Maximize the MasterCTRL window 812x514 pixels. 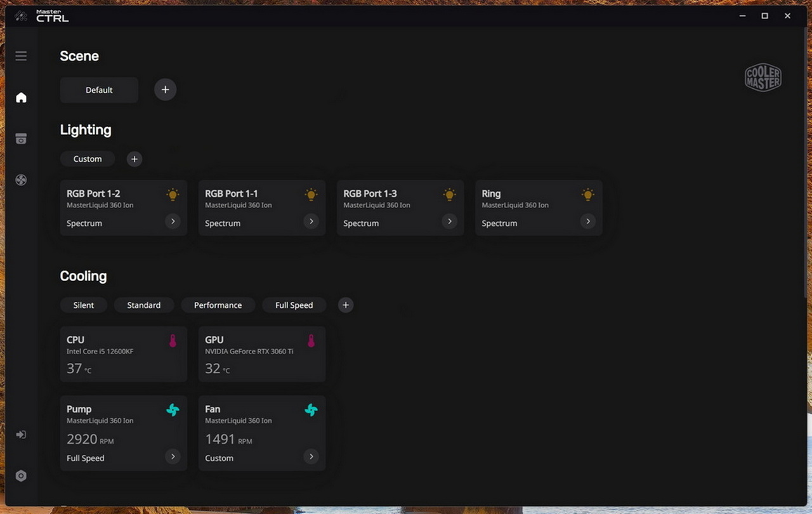pyautogui.click(x=765, y=16)
